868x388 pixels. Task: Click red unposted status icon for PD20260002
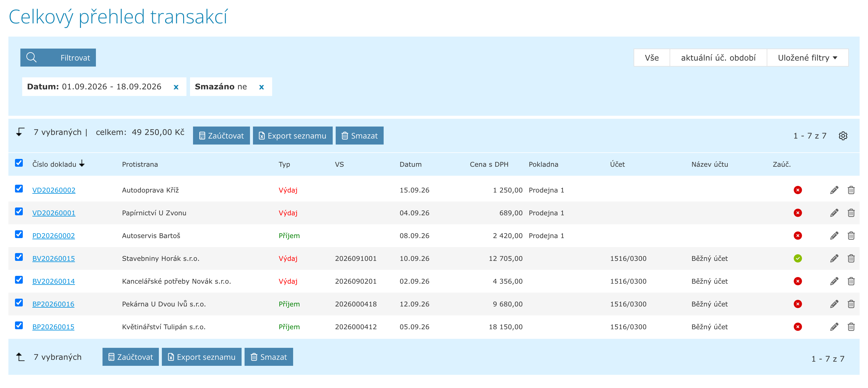[798, 236]
